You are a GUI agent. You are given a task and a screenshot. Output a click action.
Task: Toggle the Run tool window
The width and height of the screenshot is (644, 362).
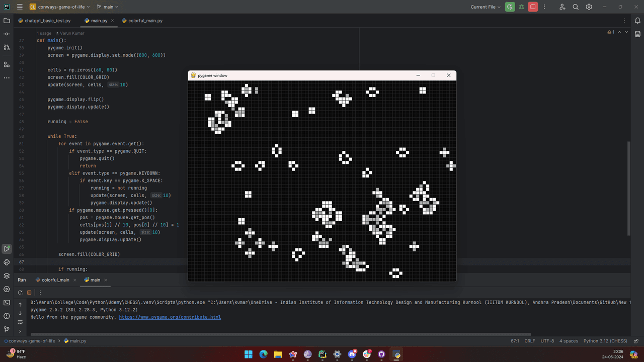coord(7,249)
